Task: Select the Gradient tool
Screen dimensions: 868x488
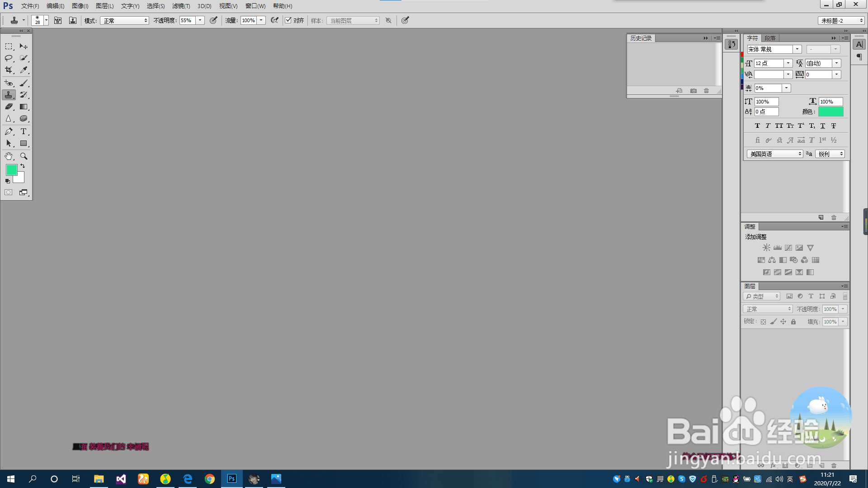Action: [x=24, y=107]
